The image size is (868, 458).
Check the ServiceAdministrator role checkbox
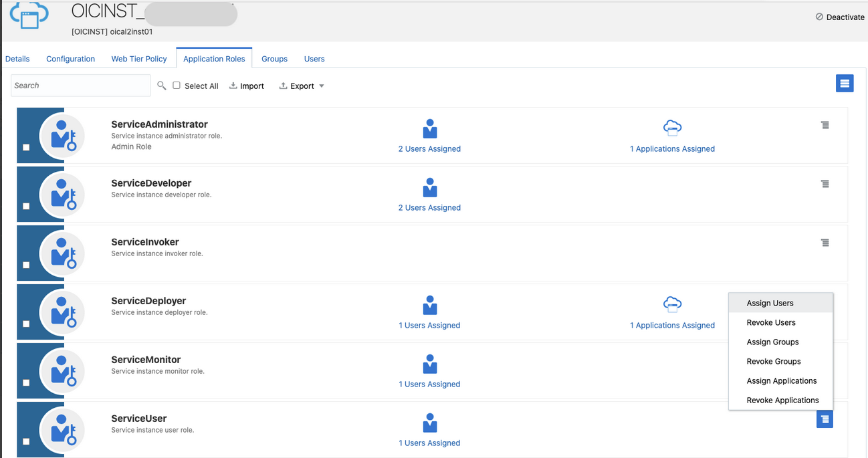tap(26, 147)
